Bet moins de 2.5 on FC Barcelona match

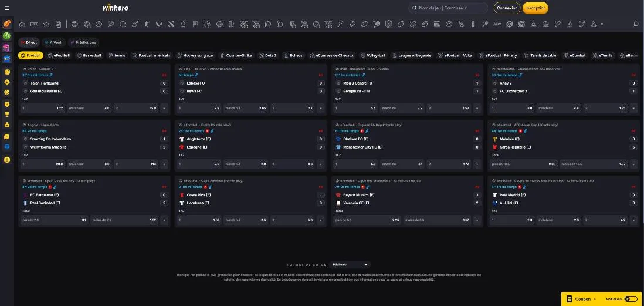point(124,220)
